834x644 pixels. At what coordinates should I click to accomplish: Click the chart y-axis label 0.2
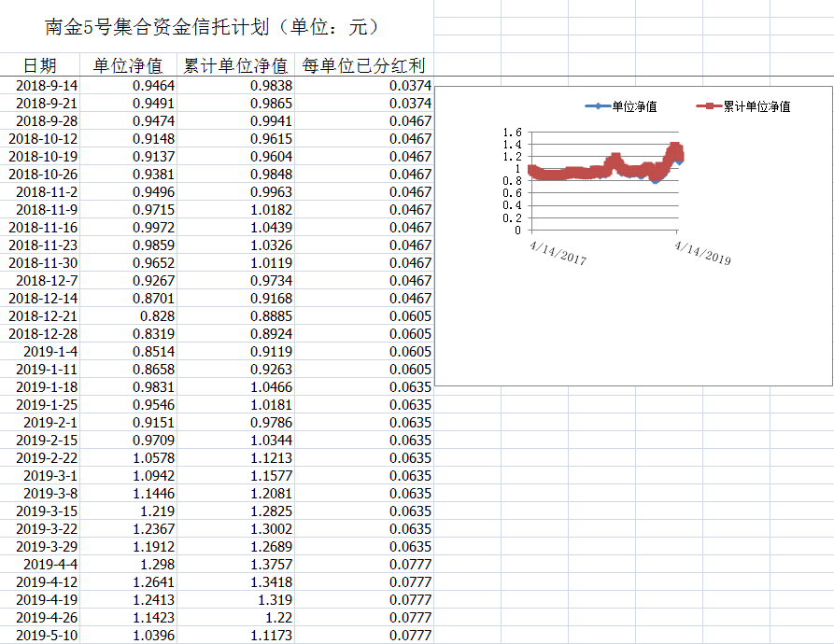coord(512,217)
